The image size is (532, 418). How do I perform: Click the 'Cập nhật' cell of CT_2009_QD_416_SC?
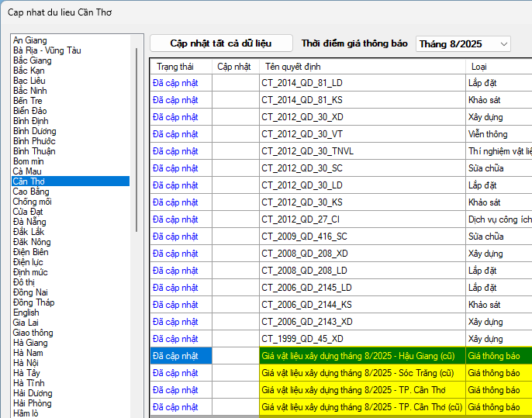235,237
